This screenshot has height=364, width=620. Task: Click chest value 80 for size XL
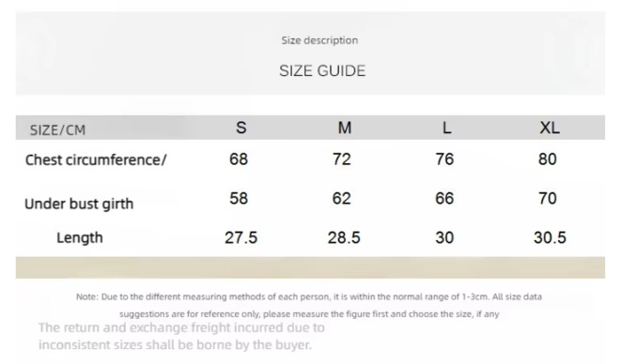[548, 159]
